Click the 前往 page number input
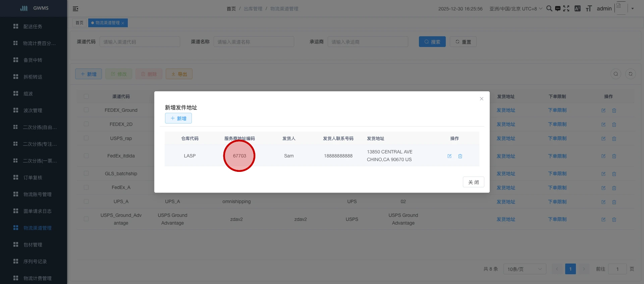The width and height of the screenshot is (644, 284). click(x=617, y=269)
